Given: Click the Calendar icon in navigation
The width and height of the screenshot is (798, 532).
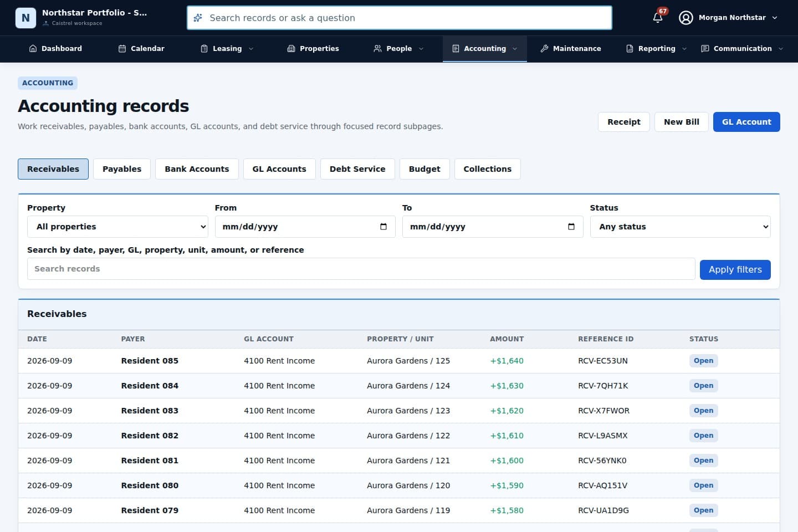Looking at the screenshot, I should pyautogui.click(x=122, y=49).
